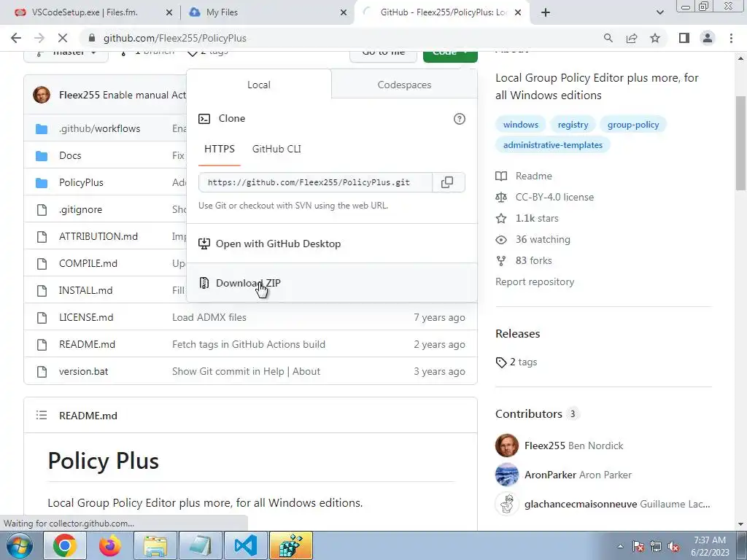This screenshot has height=560, width=747.
Task: Open COMPILE.md file
Action: point(88,263)
